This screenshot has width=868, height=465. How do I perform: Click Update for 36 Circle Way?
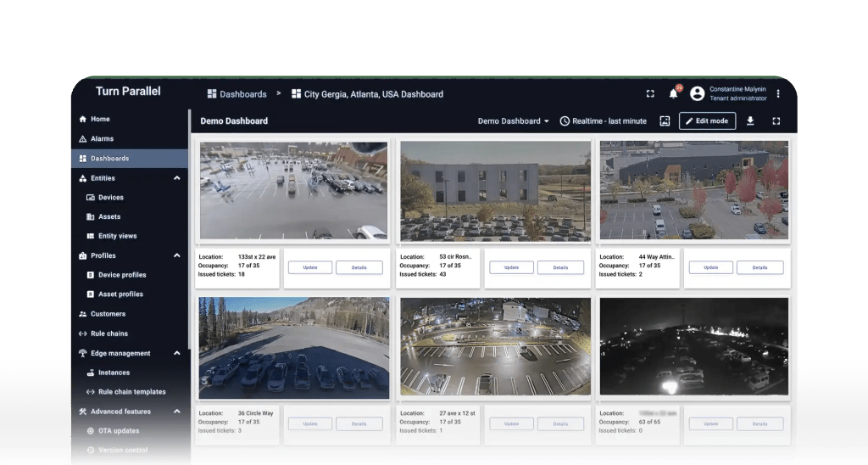[x=310, y=424]
